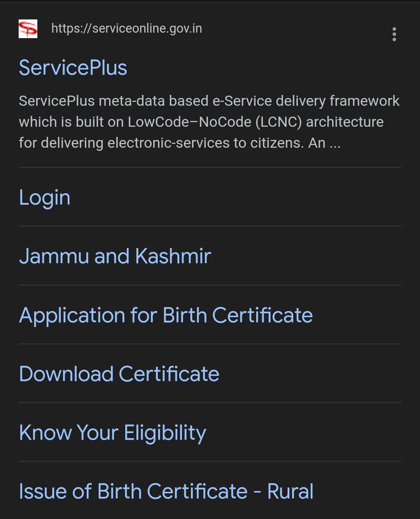
Task: Click the blue ServicePlus heading
Action: click(x=73, y=68)
